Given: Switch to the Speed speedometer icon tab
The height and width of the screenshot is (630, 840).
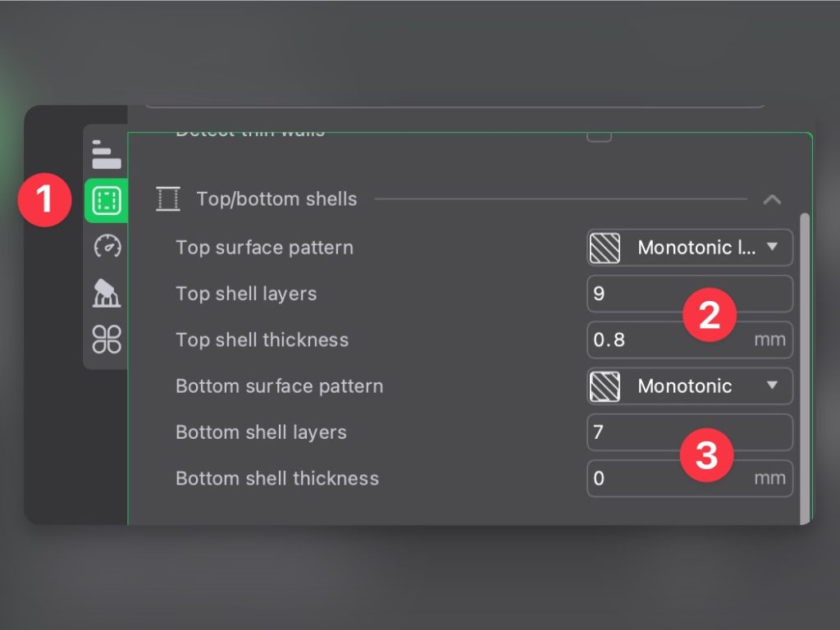Looking at the screenshot, I should click(107, 245).
